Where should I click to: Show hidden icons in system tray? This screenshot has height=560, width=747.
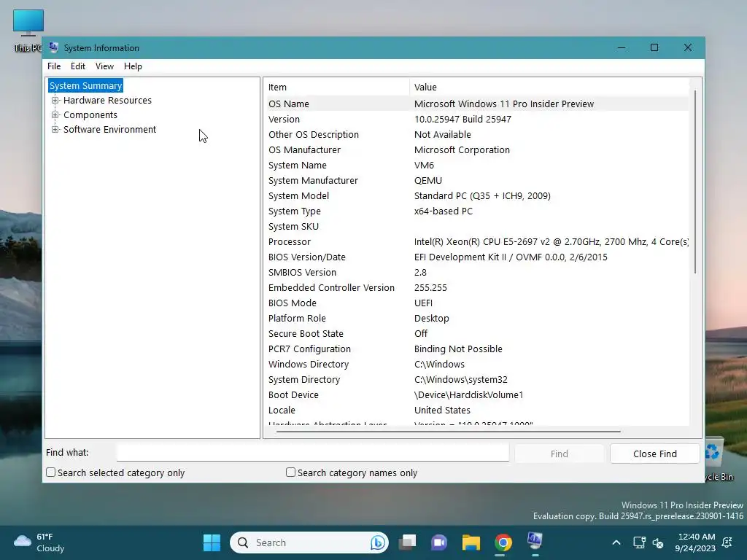point(616,542)
